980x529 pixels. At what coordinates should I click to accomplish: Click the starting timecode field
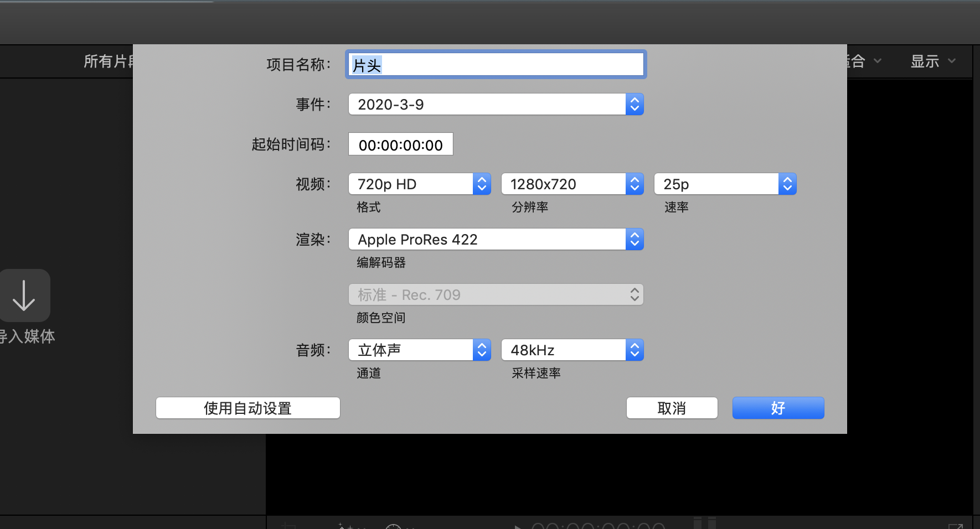pyautogui.click(x=400, y=144)
